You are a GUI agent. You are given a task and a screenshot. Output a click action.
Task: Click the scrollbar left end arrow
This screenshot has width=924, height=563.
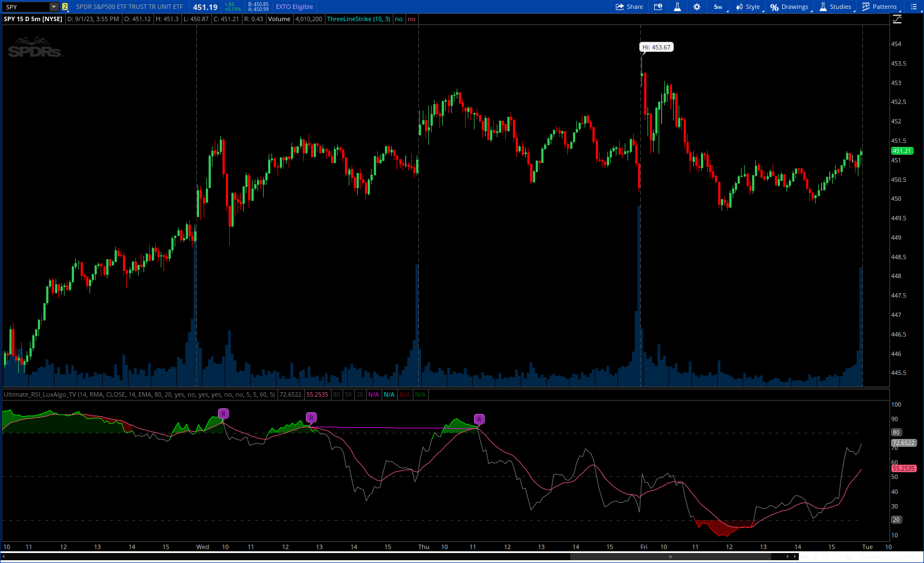[4, 556]
